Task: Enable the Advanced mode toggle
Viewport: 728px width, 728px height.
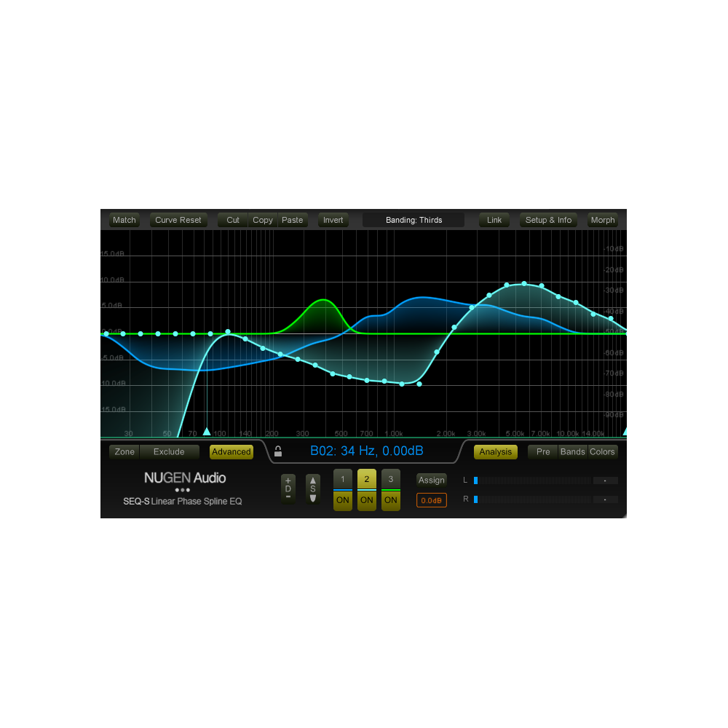Action: coord(231,451)
